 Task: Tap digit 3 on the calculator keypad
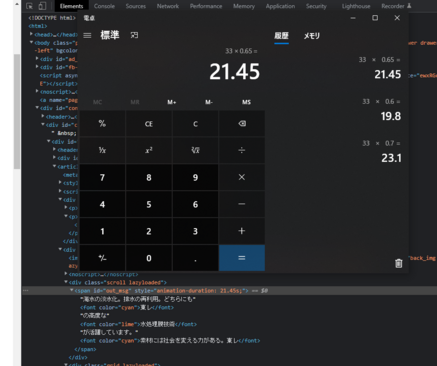coord(195,231)
